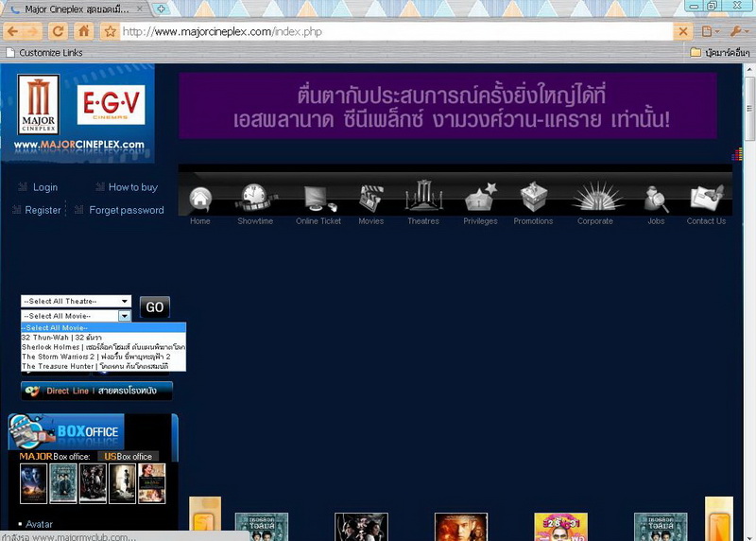Open the browser page menu icon
The width and height of the screenshot is (756, 541).
(711, 32)
